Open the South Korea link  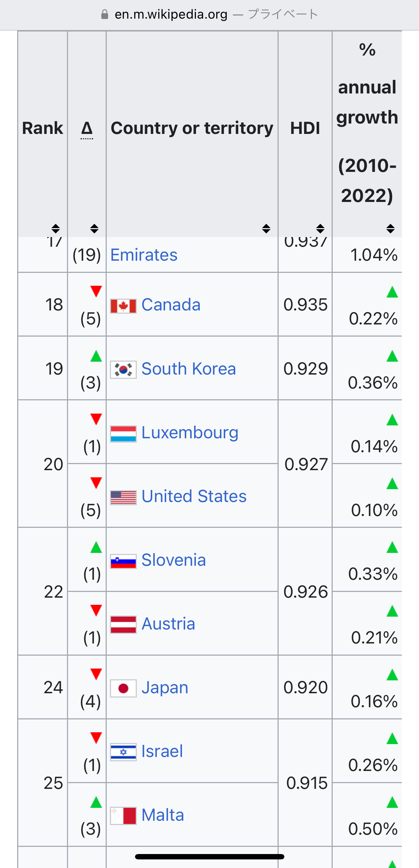[x=189, y=369]
